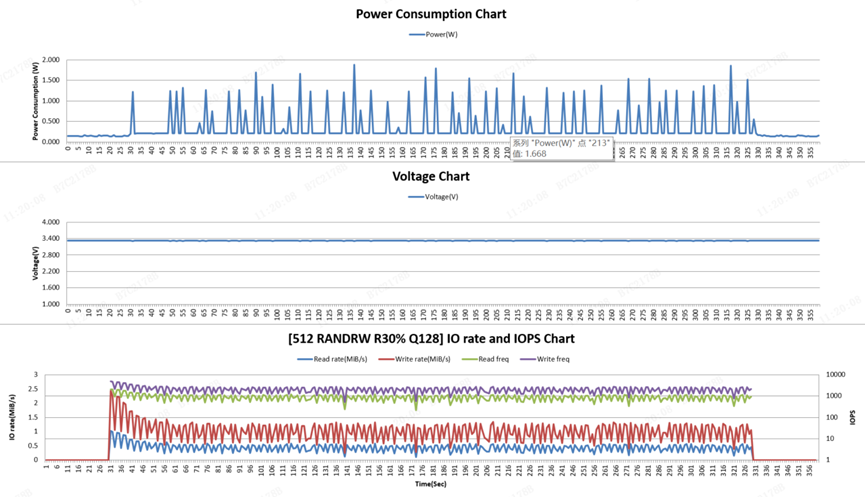865x497 pixels.
Task: Click the 2.800 tick label on voltage chart
Action: pos(51,255)
